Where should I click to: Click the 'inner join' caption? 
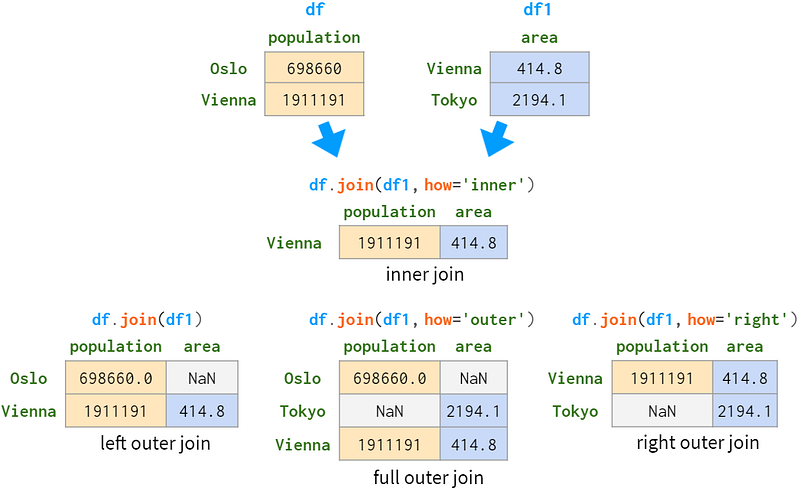[x=425, y=275]
